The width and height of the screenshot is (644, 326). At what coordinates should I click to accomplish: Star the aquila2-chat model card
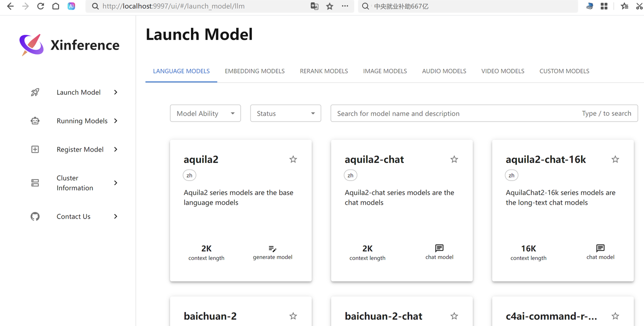pos(454,159)
